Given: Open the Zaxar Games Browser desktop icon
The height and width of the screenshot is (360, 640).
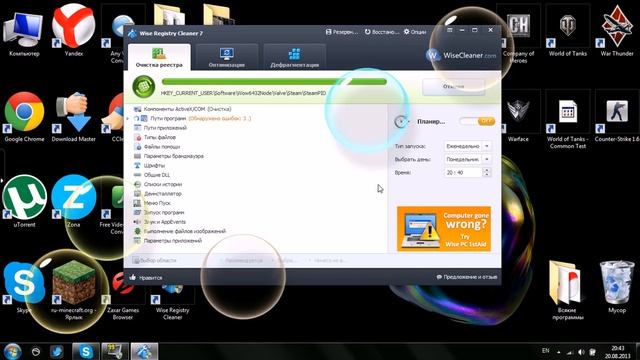Looking at the screenshot, I should 122,290.
